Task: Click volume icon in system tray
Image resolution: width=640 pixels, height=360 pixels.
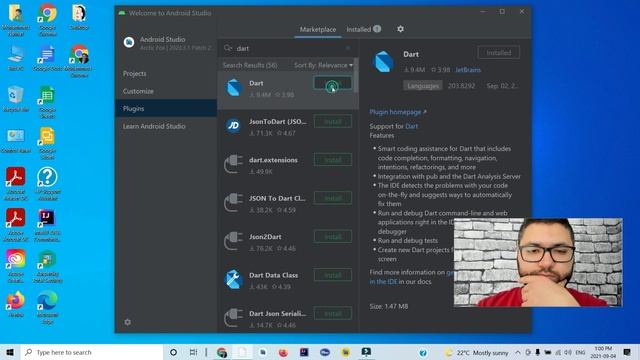Action: pyautogui.click(x=568, y=352)
